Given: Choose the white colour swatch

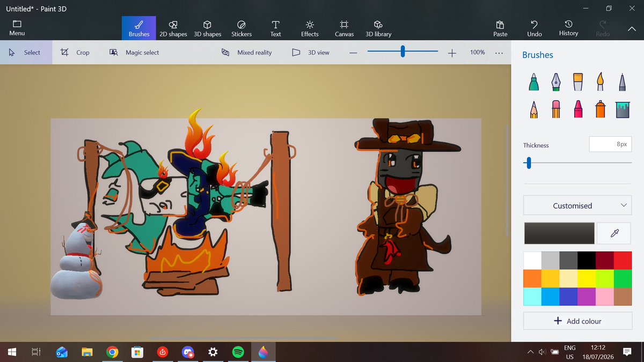Looking at the screenshot, I should pos(532,261).
